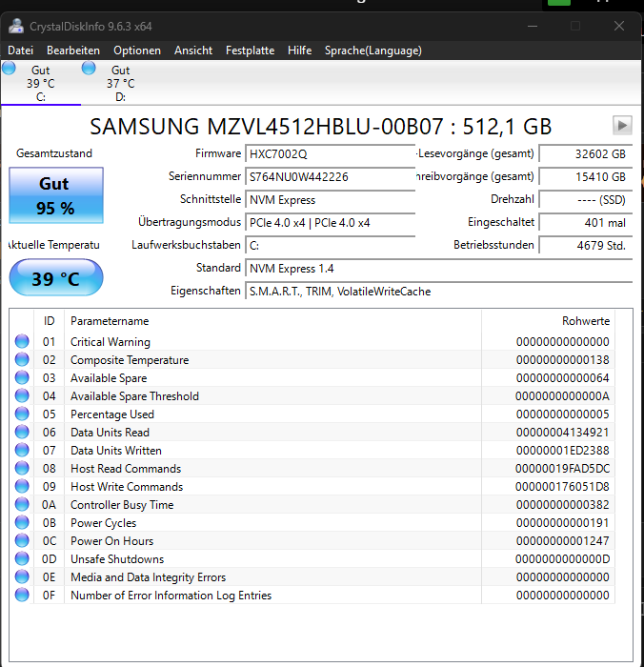Image resolution: width=644 pixels, height=667 pixels.
Task: Select the Critical Warning parameter name
Action: (x=111, y=342)
